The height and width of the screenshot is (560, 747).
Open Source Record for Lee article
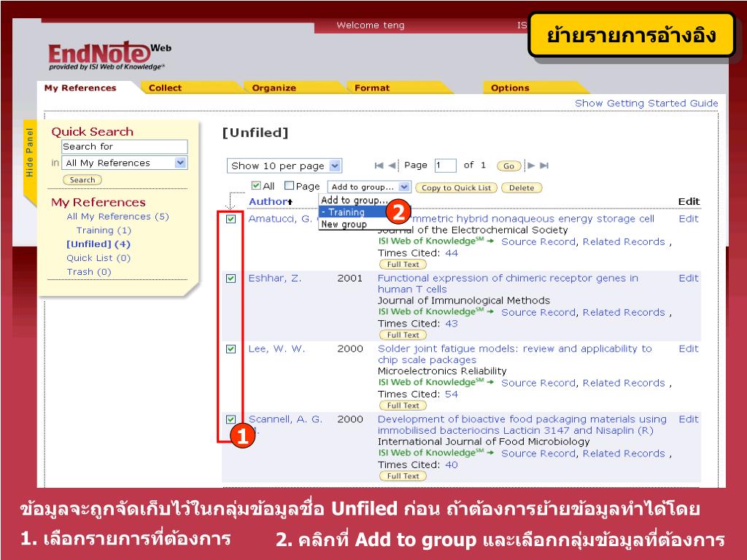[538, 383]
